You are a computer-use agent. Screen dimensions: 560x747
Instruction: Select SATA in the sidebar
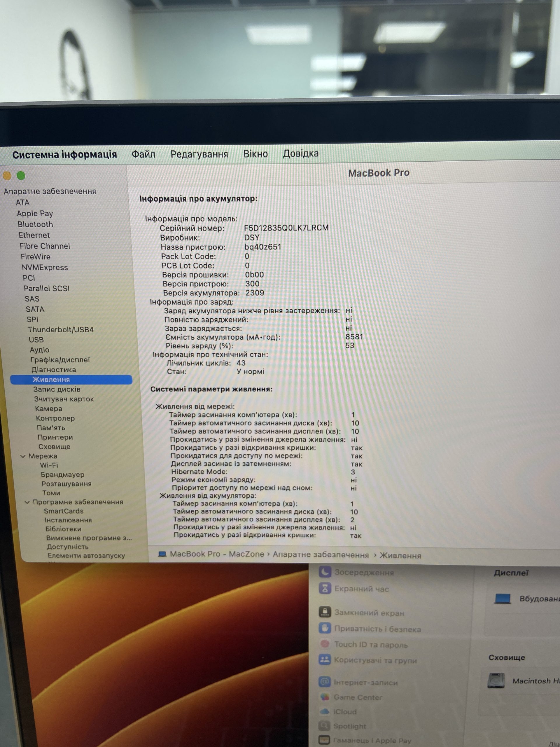35,309
